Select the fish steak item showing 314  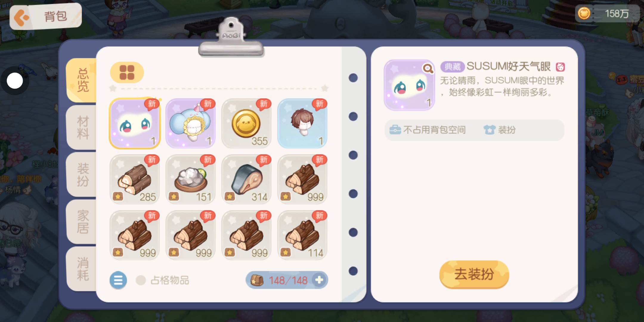click(246, 179)
